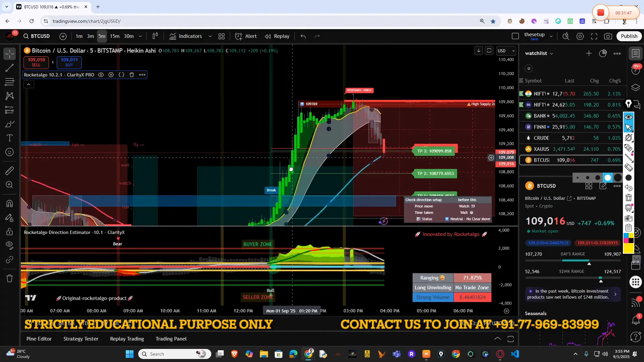The height and width of the screenshot is (362, 644).
Task: Hide the Rocketalgo 10.2.1 indicator
Action: [x=101, y=75]
